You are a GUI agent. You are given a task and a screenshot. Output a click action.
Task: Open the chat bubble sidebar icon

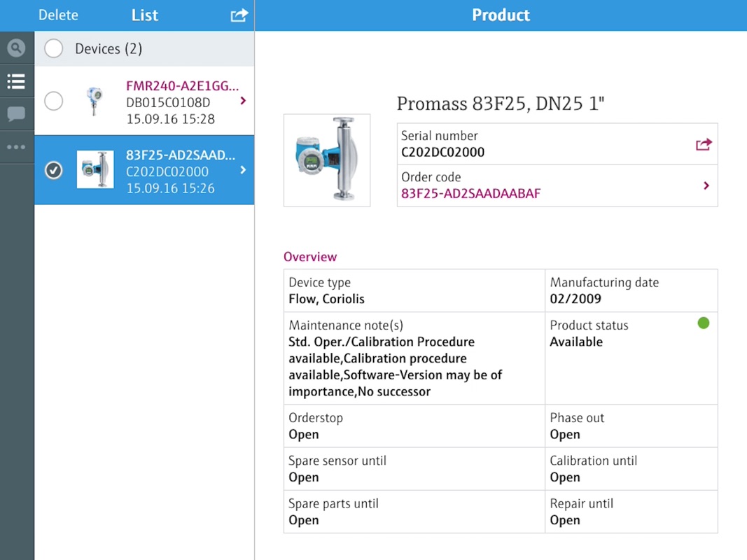click(16, 114)
